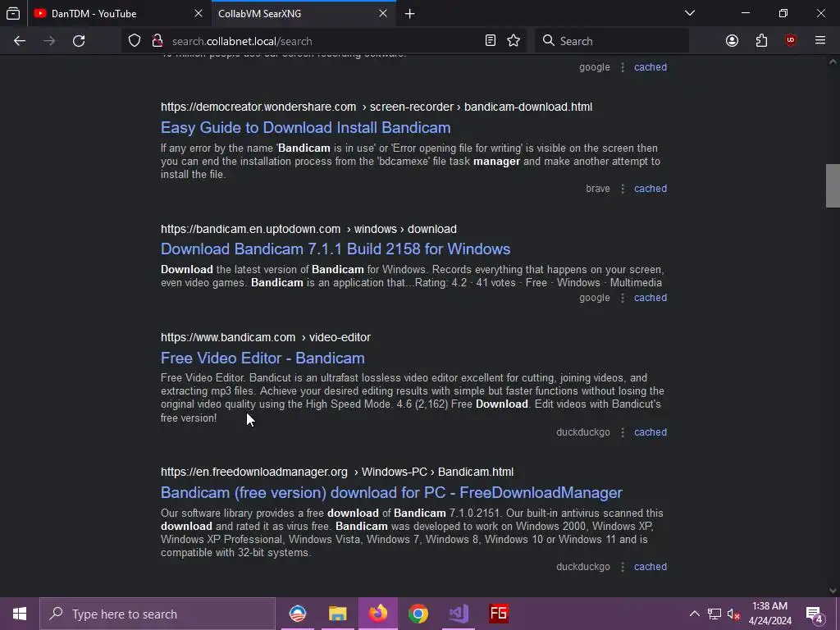Image resolution: width=840 pixels, height=630 pixels.
Task: Open Visual Studio from taskbar
Action: coord(459,614)
